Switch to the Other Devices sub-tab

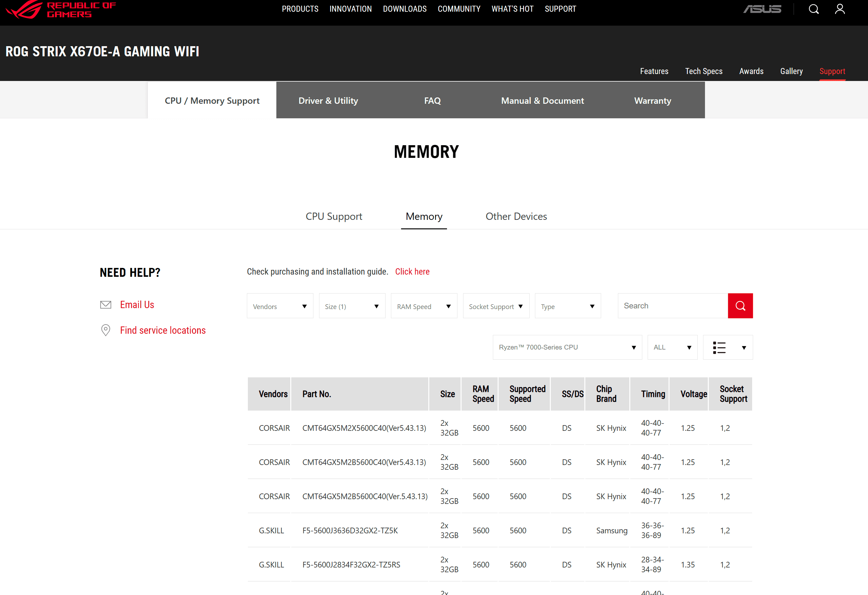(516, 216)
